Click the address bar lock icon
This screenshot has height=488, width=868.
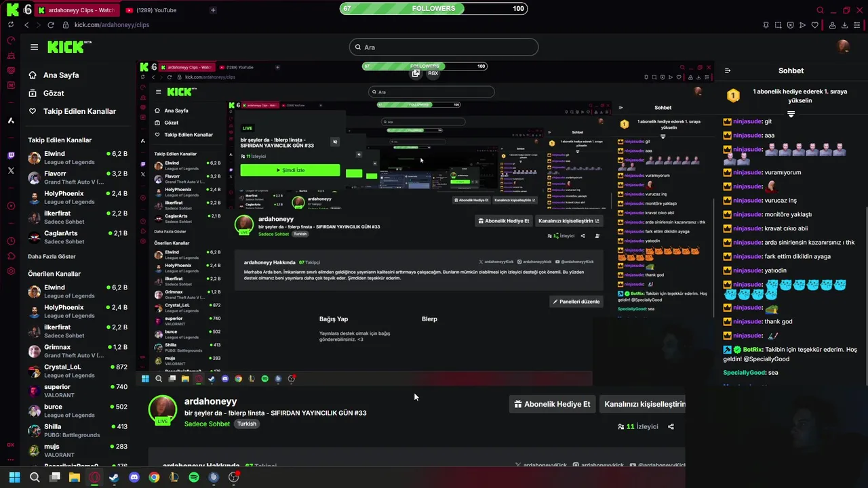coord(66,25)
